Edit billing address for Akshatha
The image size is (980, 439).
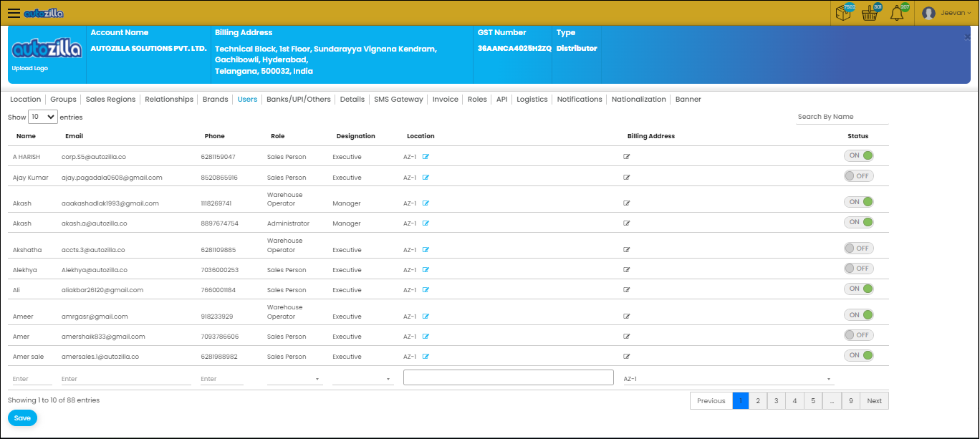[627, 250]
